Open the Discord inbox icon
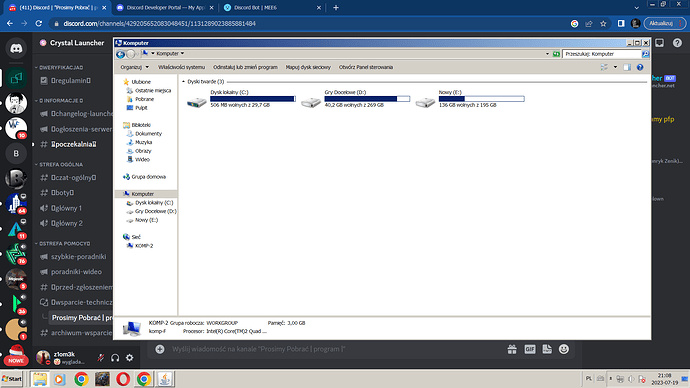The height and width of the screenshot is (388, 690). tap(660, 43)
